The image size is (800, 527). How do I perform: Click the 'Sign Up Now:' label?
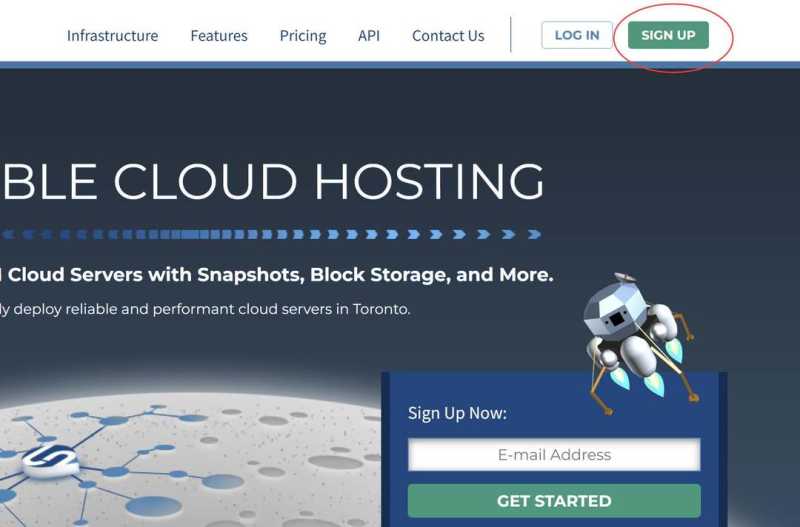(457, 413)
